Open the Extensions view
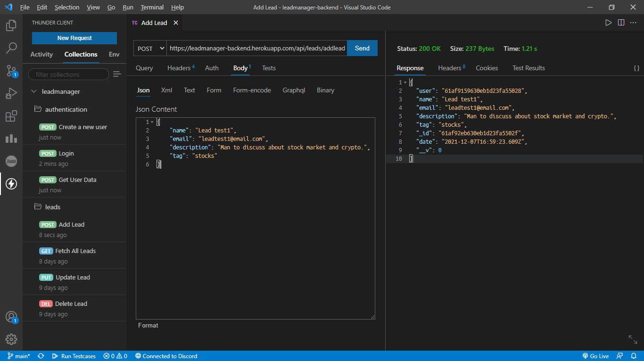 pyautogui.click(x=11, y=116)
